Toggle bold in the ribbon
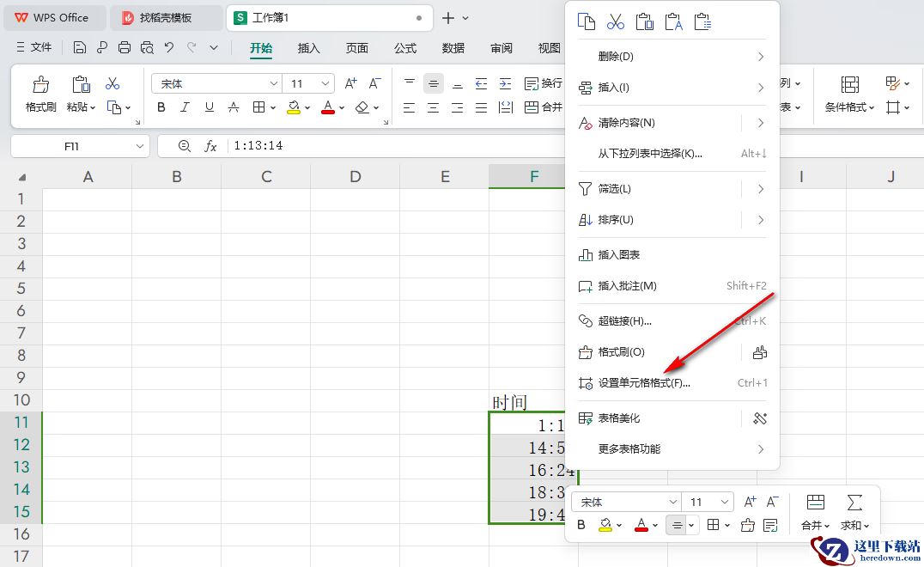924x567 pixels. 161,107
